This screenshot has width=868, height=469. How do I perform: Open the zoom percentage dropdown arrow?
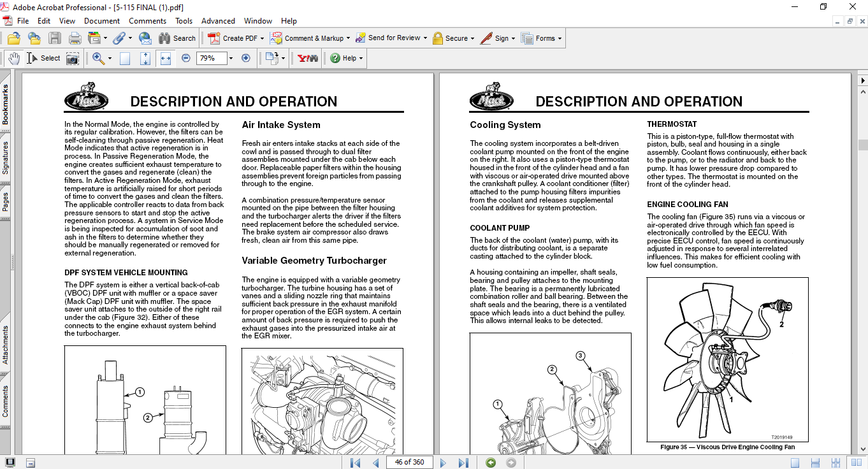click(x=231, y=58)
